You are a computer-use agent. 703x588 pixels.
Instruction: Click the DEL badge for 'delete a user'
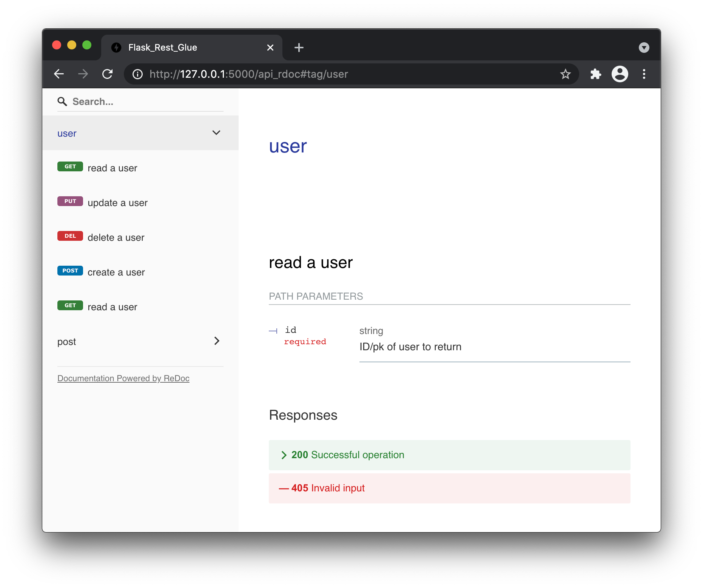pos(70,236)
